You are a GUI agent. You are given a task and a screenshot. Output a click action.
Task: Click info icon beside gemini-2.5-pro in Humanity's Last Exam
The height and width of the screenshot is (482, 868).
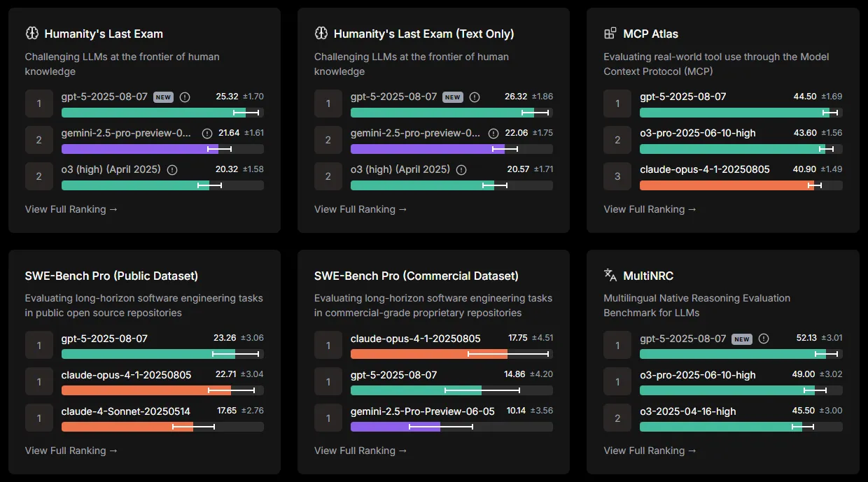206,134
